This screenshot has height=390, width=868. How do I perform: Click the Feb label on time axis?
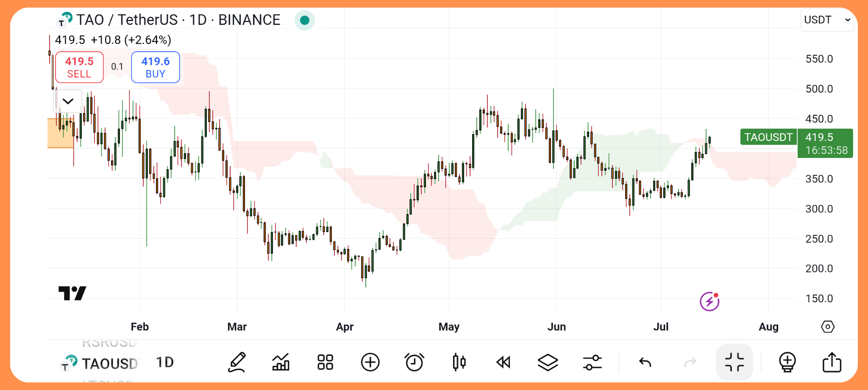pos(139,327)
